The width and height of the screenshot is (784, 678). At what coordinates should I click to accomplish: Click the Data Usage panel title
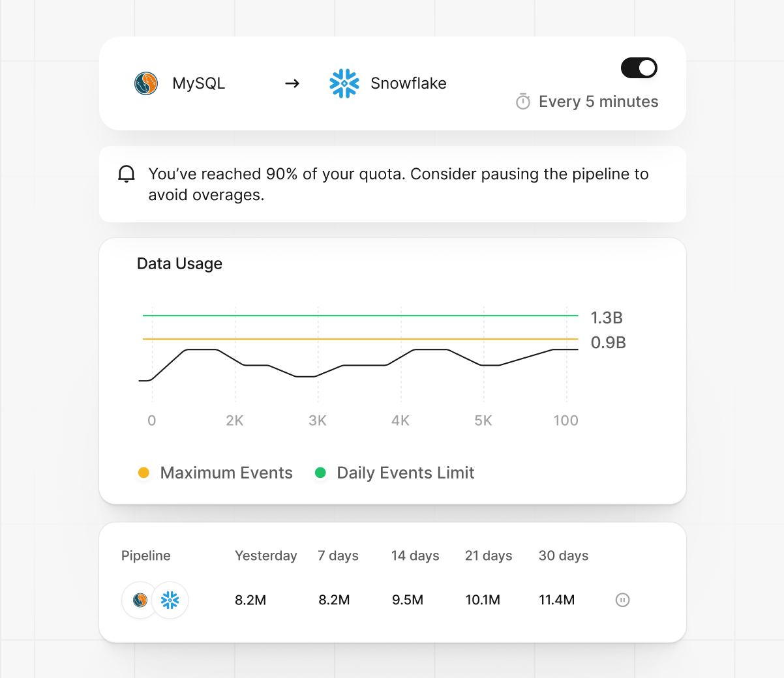179,263
